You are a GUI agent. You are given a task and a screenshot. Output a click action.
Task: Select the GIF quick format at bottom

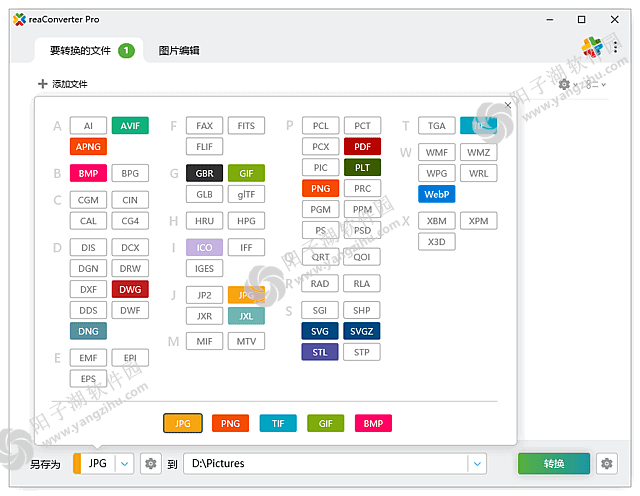[326, 423]
